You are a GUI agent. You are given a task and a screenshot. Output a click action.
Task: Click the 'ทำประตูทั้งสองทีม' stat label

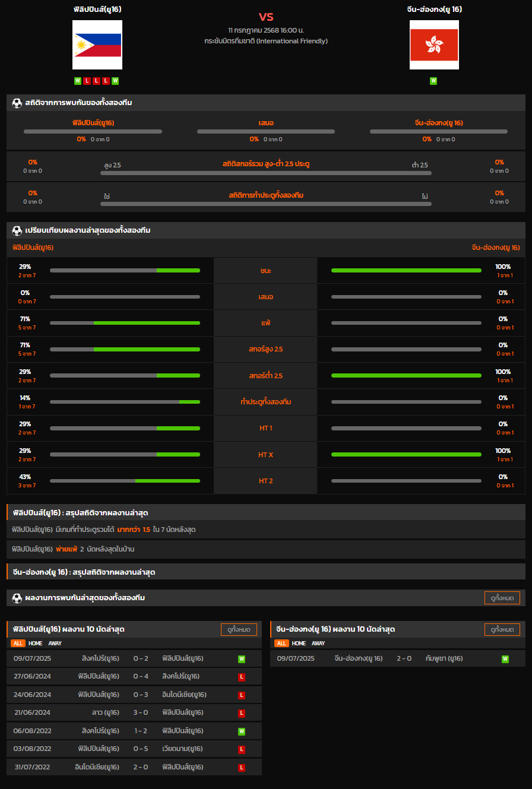coord(266,402)
